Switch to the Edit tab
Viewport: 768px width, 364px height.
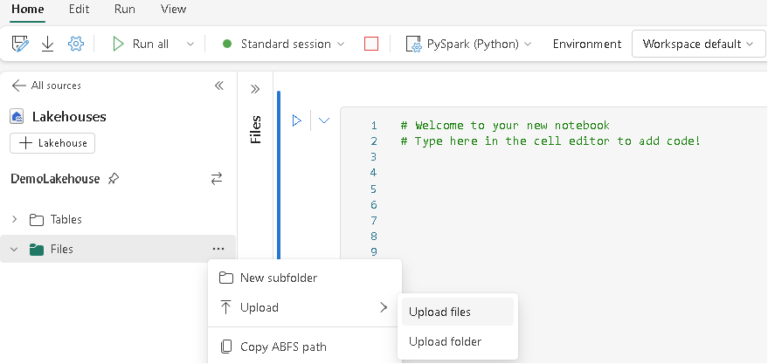pyautogui.click(x=79, y=9)
